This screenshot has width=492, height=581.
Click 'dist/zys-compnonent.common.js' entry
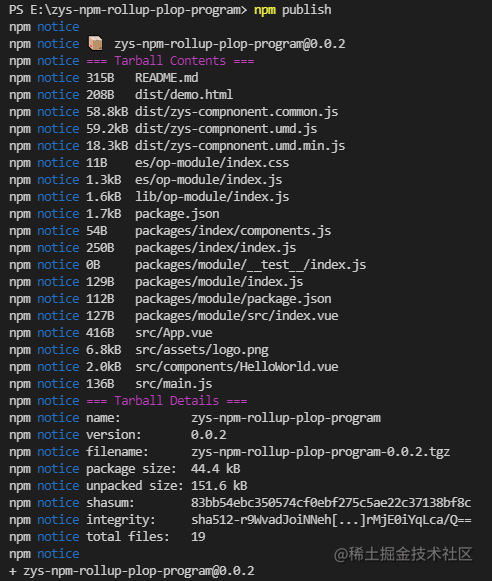(236, 112)
